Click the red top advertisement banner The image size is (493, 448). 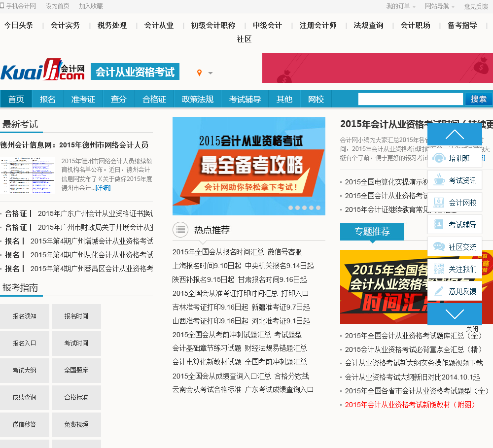(377, 68)
